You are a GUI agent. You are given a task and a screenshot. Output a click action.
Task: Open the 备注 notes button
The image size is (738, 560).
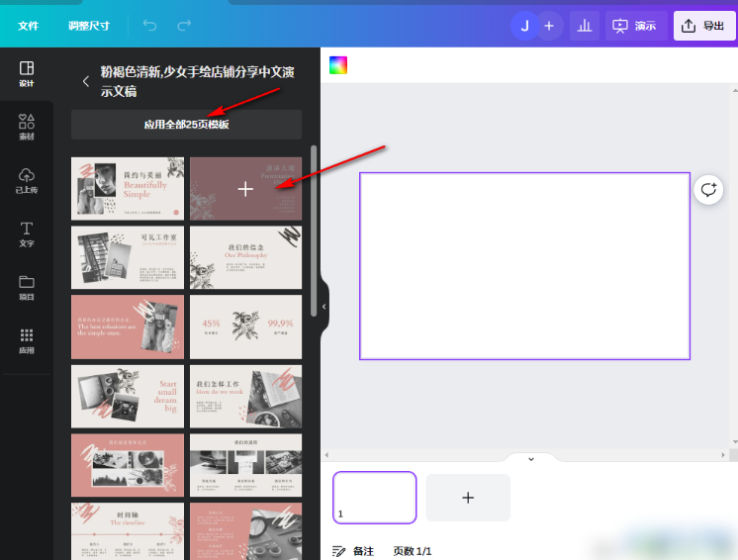tap(353, 551)
